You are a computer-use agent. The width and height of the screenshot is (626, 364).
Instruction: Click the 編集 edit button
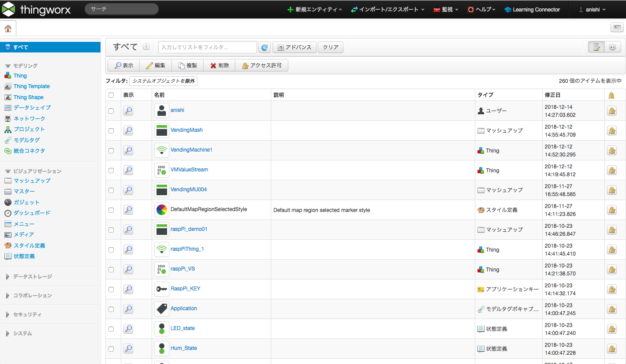point(156,65)
